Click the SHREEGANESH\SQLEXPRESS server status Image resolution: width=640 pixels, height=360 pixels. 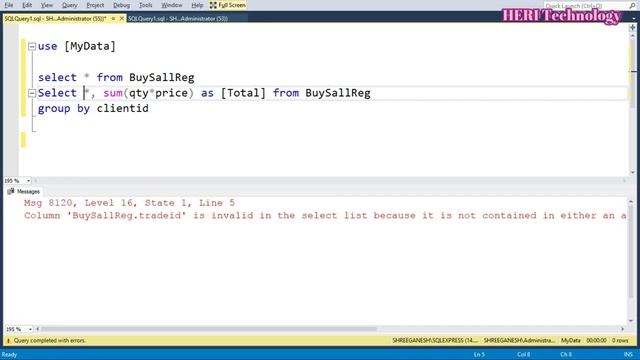coord(435,340)
